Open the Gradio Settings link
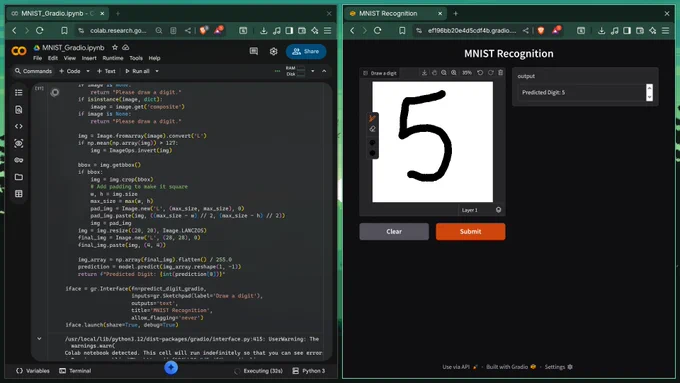The image size is (680, 383). click(559, 367)
